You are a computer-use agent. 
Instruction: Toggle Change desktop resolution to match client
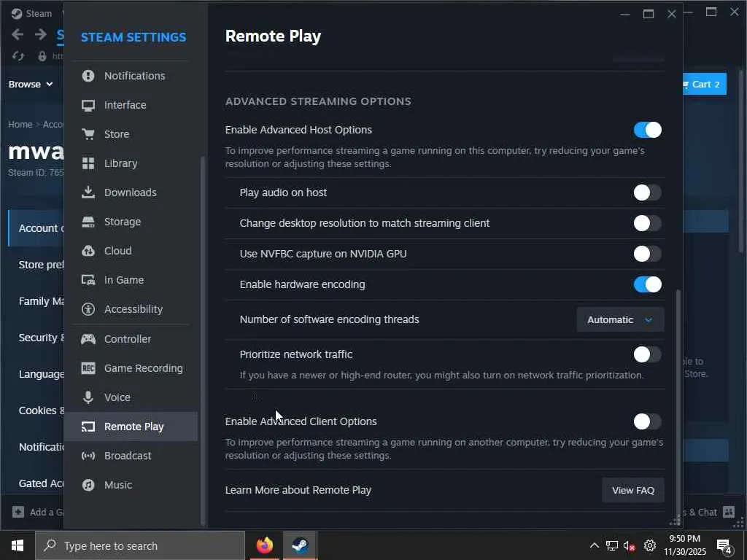pos(648,223)
